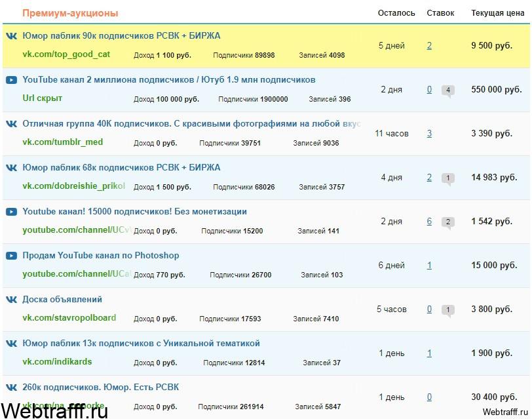This screenshot has width=532, height=419.
Task: Visit youtube.com/channel/UCv link on 15200 subscribers row
Action: [x=77, y=230]
